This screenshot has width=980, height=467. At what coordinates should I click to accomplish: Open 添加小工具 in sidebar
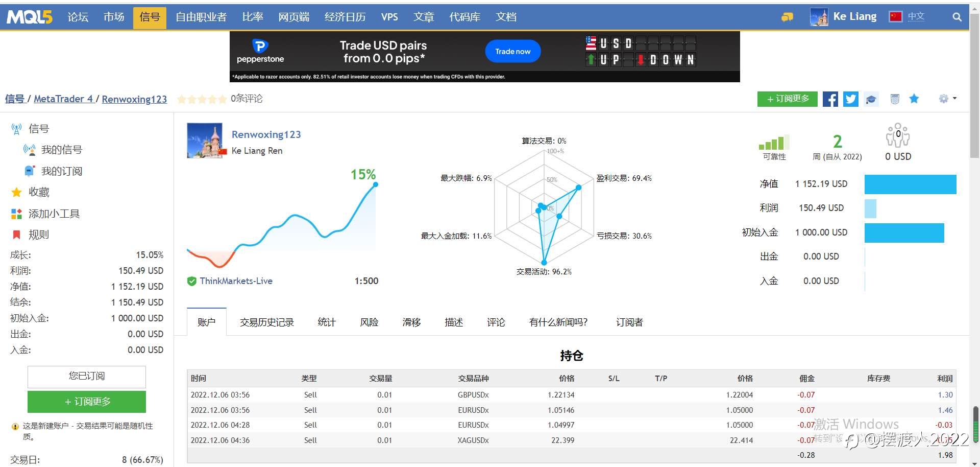coord(54,214)
